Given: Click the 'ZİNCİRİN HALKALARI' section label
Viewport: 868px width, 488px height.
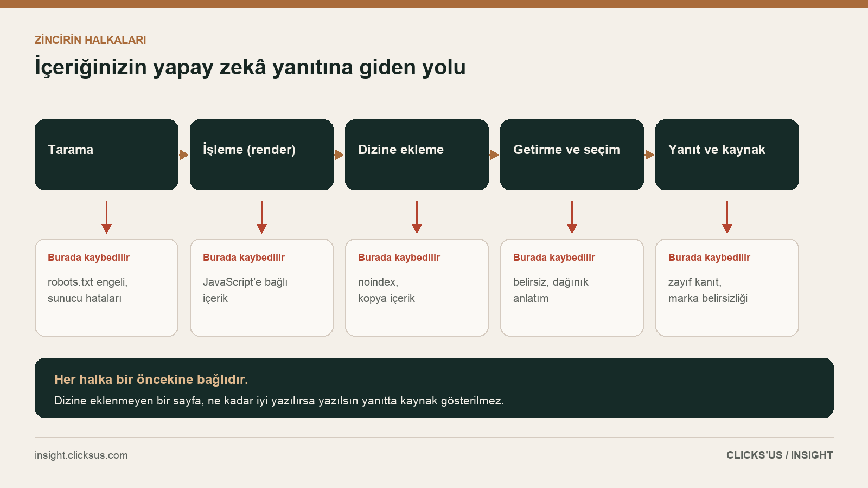Looking at the screenshot, I should (91, 40).
